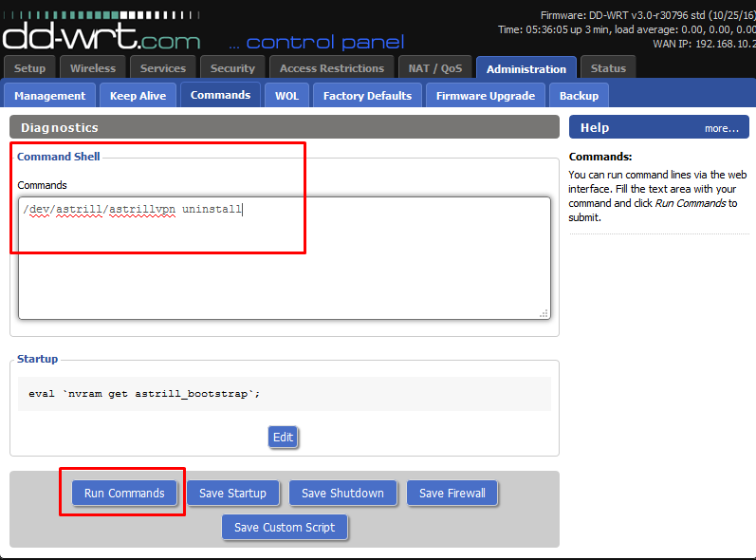The height and width of the screenshot is (560, 756).
Task: Go to the Security tab
Action: [x=232, y=68]
